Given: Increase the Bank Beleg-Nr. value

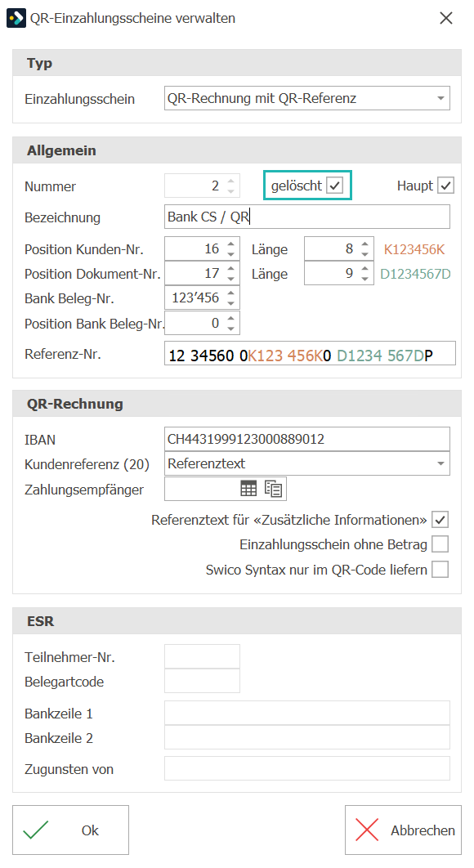Looking at the screenshot, I should pyautogui.click(x=231, y=292).
